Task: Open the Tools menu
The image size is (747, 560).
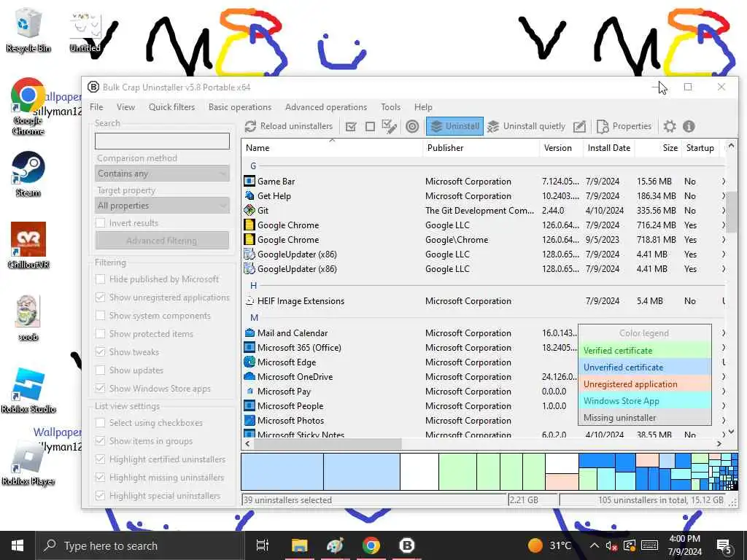Action: pyautogui.click(x=391, y=107)
